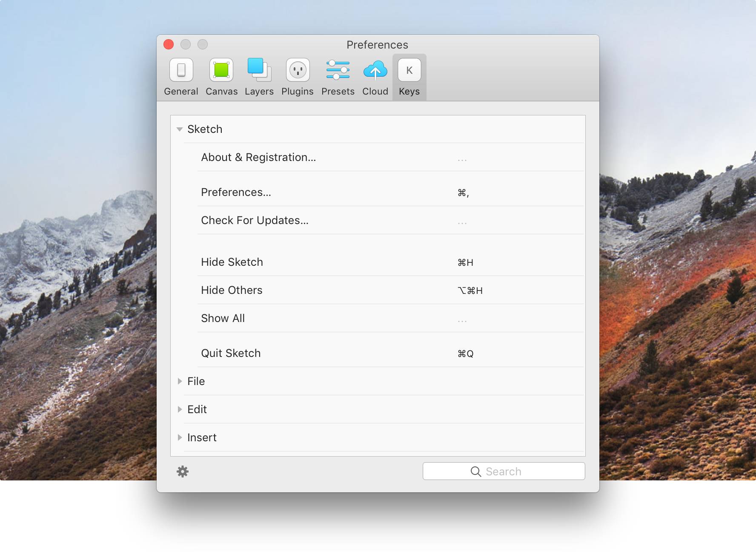The image size is (756, 552).
Task: Open the Layers preferences pane
Action: pos(259,77)
